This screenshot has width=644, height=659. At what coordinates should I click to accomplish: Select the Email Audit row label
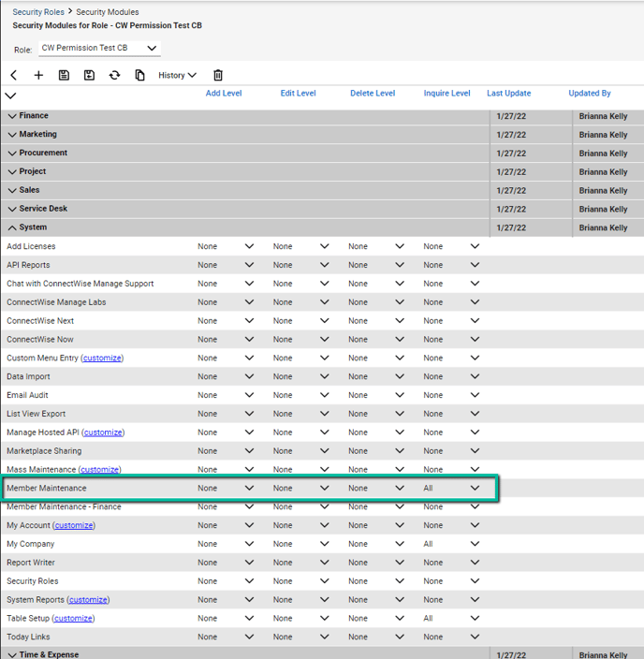coord(27,395)
